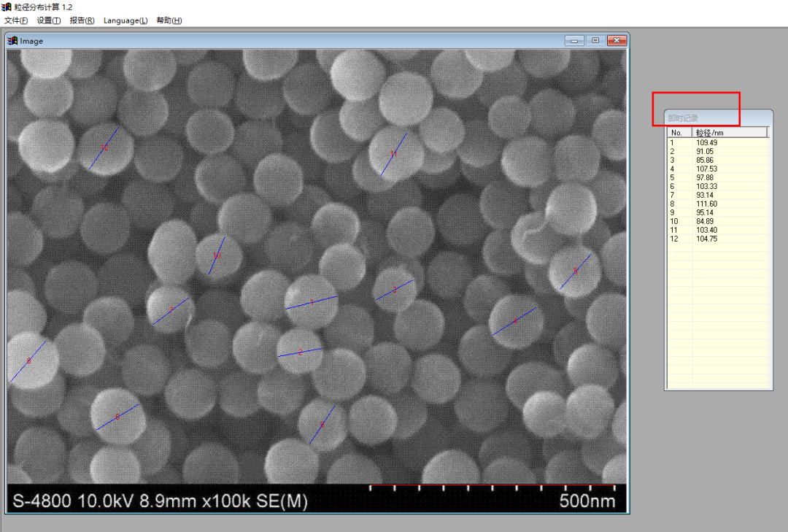Click the 即时记录 panel title

pos(683,118)
